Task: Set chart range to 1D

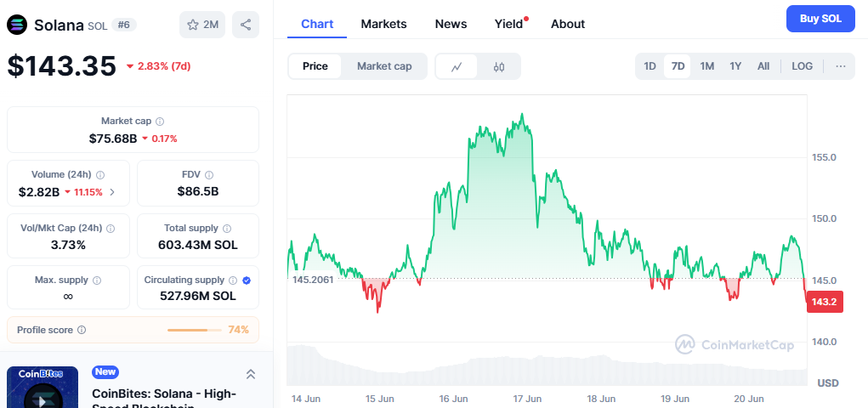Action: click(x=650, y=66)
